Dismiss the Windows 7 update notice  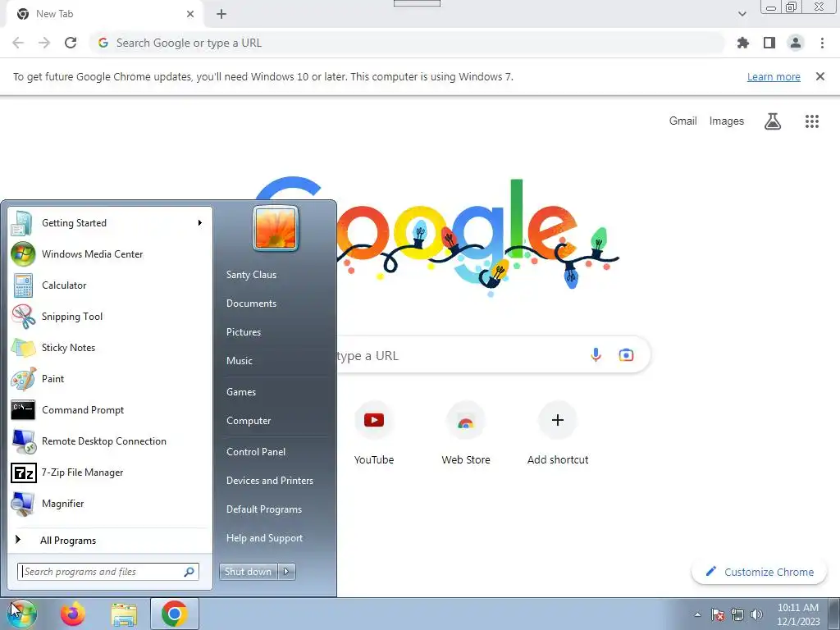click(x=819, y=76)
